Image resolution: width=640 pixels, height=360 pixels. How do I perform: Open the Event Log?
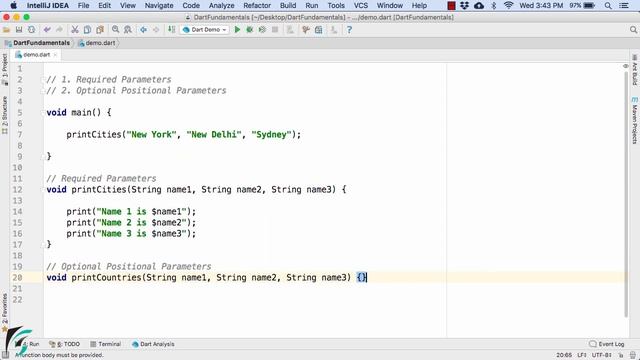click(607, 344)
